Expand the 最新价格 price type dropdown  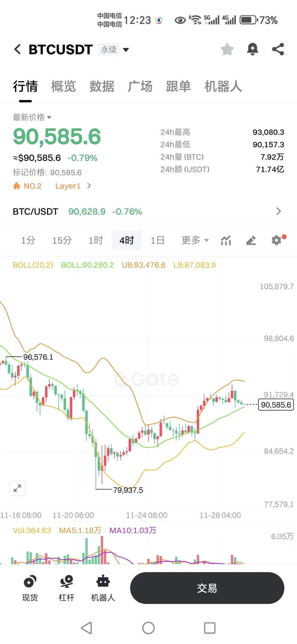tap(32, 117)
